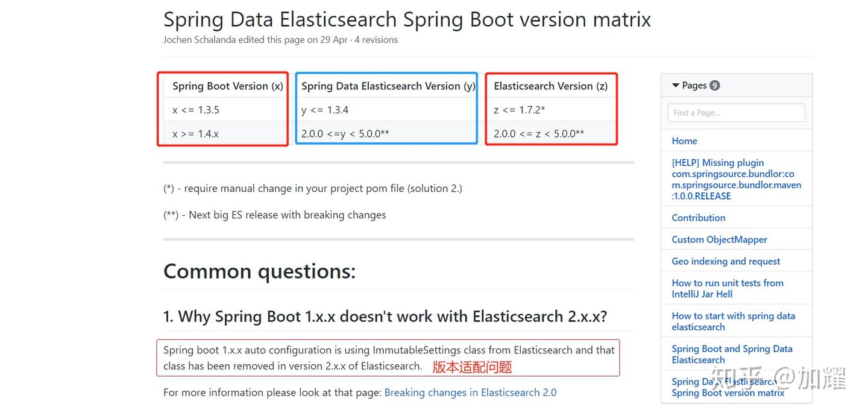The image size is (868, 413).
Task: Click the page title heading
Action: pos(407,19)
